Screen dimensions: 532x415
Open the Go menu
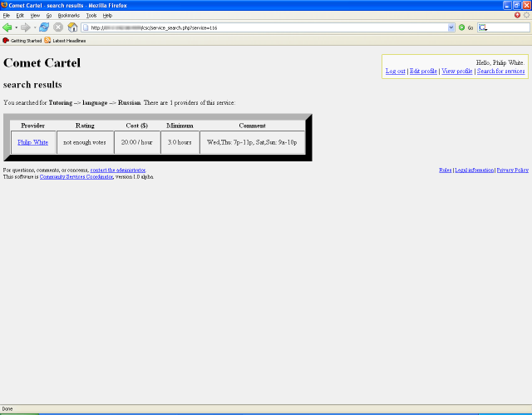(49, 15)
